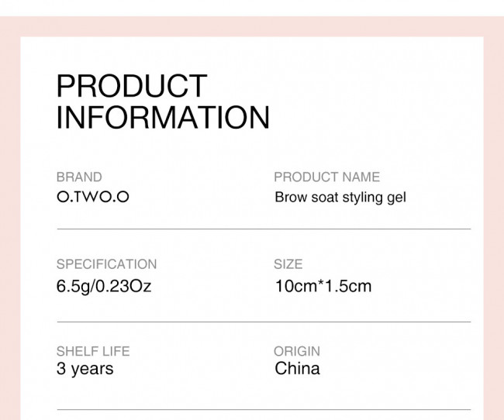Select the 'BRAND' field label
Image resolution: width=504 pixels, height=420 pixels.
[x=79, y=177]
